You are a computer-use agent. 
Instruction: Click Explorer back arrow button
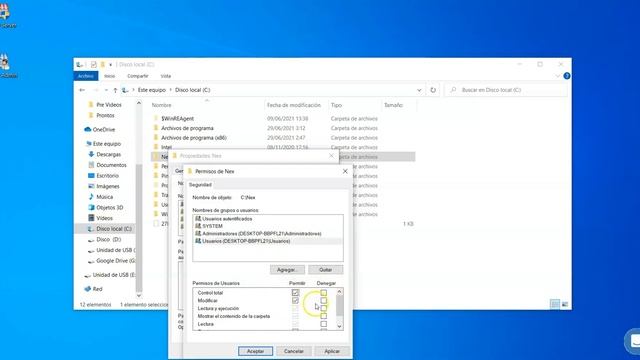tap(82, 90)
